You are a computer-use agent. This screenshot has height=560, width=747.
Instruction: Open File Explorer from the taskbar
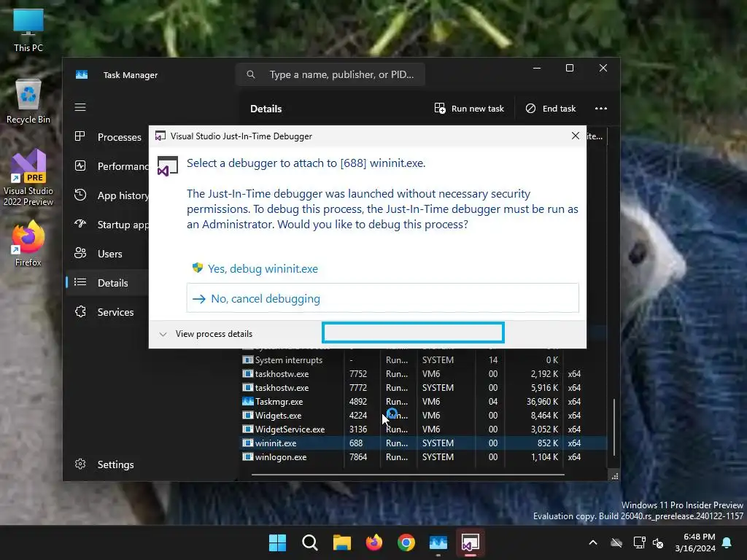pos(341,542)
